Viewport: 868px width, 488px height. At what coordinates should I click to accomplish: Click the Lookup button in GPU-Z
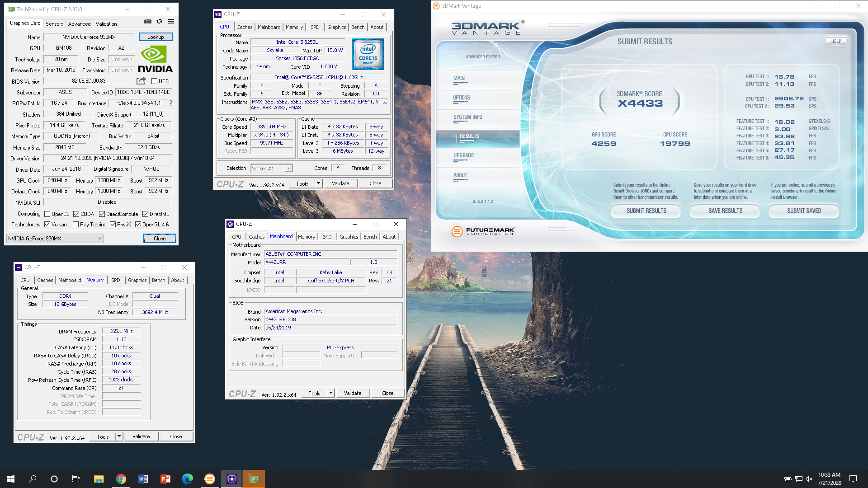[156, 37]
